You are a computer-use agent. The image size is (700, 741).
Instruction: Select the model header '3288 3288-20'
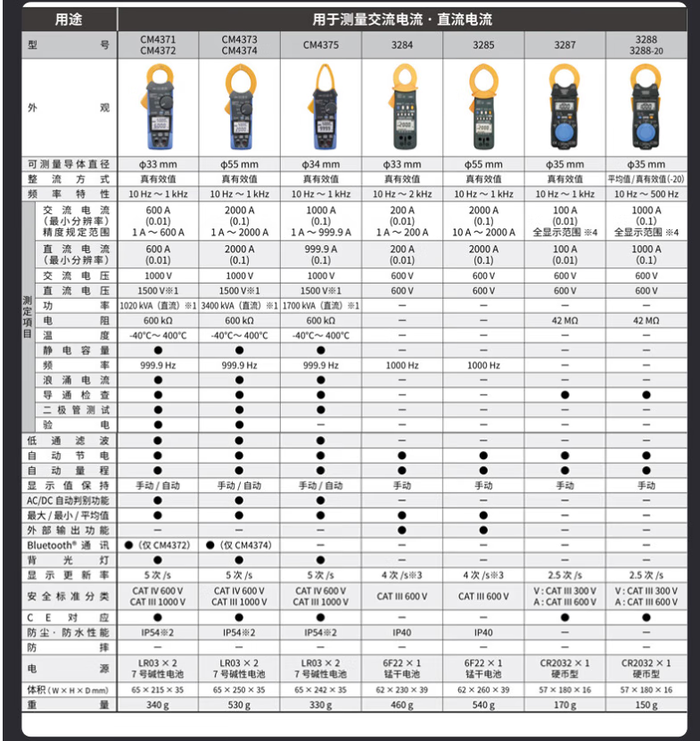tap(646, 45)
